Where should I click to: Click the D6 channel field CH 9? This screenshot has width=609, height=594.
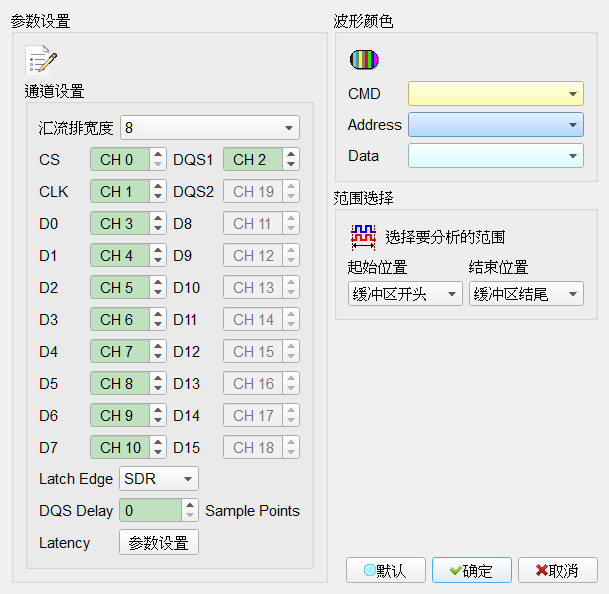tap(120, 415)
